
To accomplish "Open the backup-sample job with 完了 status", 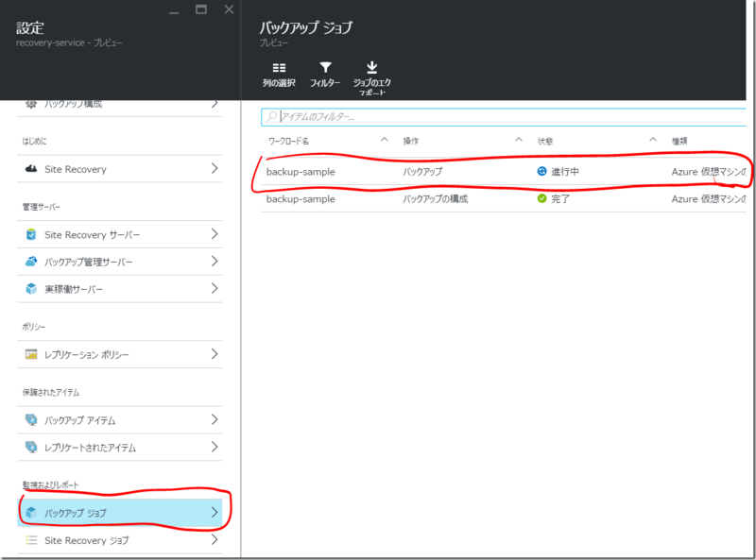I will click(504, 199).
